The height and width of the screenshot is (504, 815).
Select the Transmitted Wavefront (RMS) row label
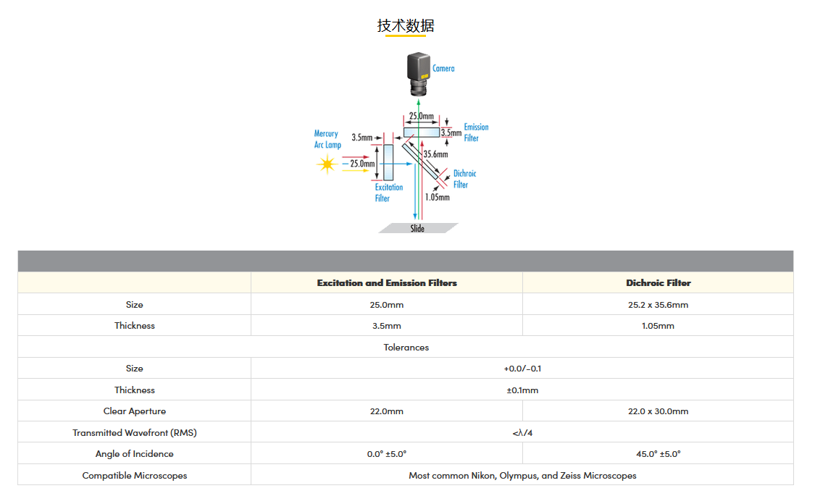(135, 433)
